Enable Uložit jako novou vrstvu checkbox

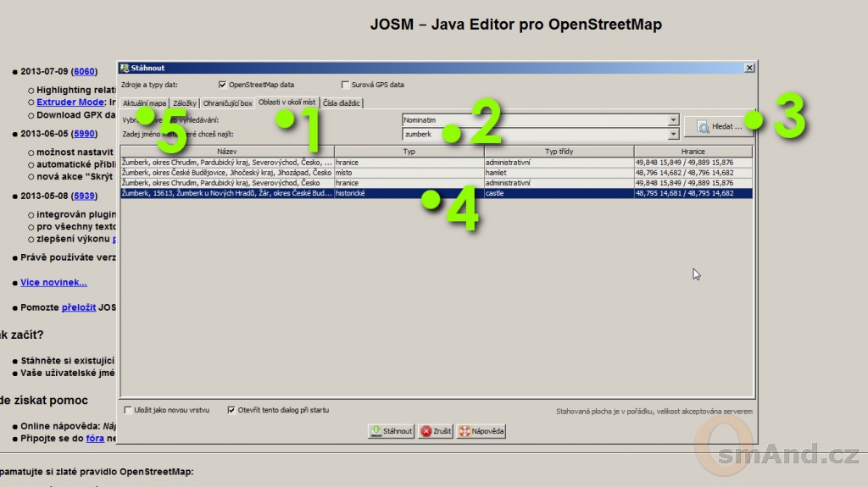[128, 410]
